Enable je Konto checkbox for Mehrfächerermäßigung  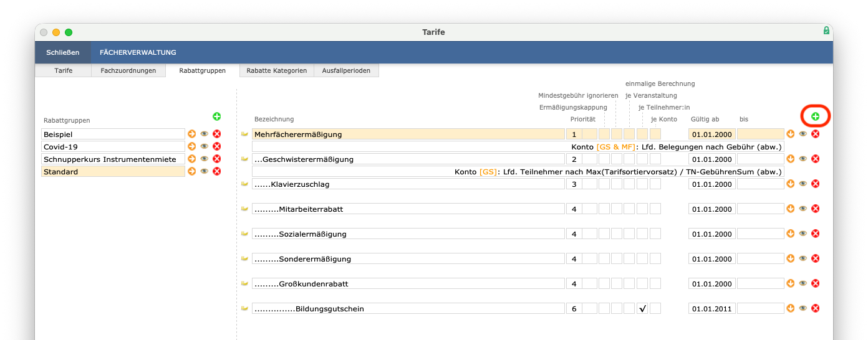coord(655,134)
